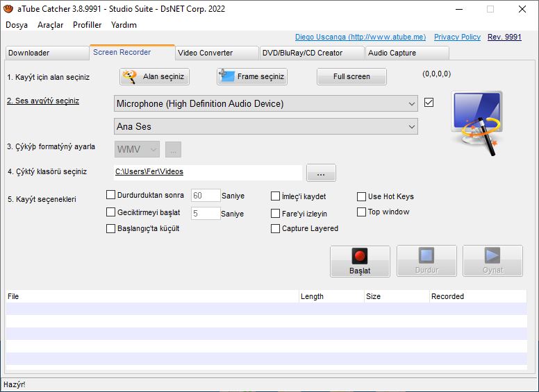Switch to the Video Converter tab
Viewport: 539px width, 392px height.
(x=217, y=53)
